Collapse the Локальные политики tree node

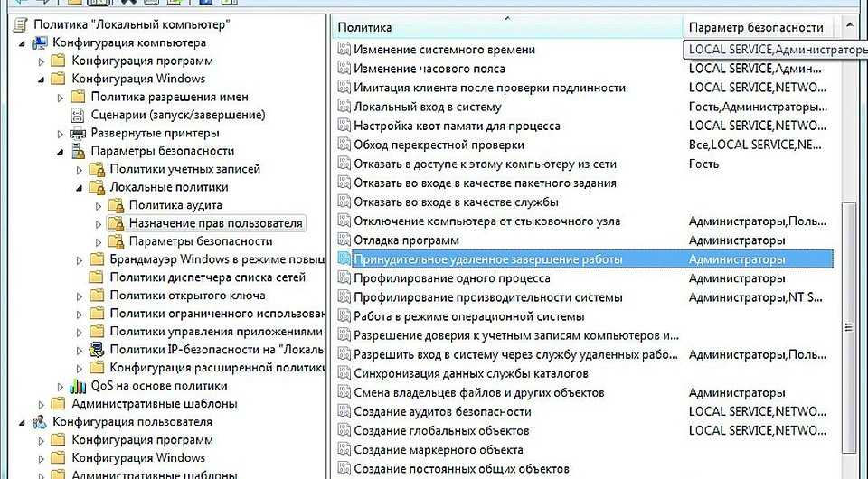click(x=80, y=187)
